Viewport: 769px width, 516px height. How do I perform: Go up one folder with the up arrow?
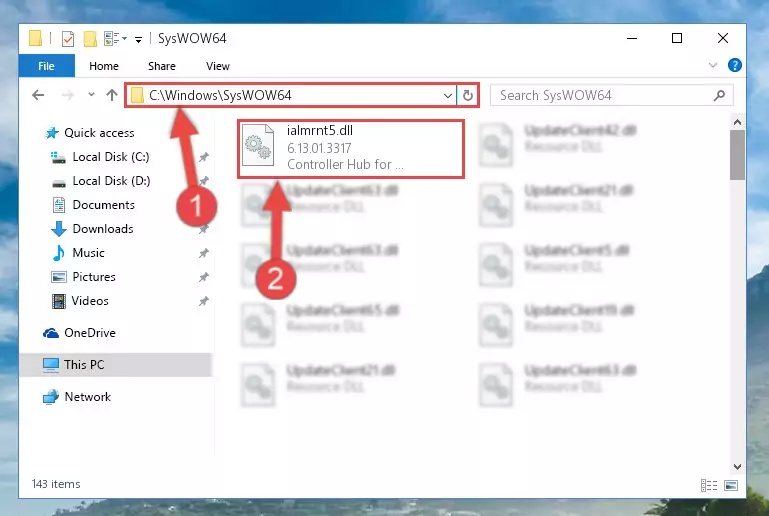[112, 95]
